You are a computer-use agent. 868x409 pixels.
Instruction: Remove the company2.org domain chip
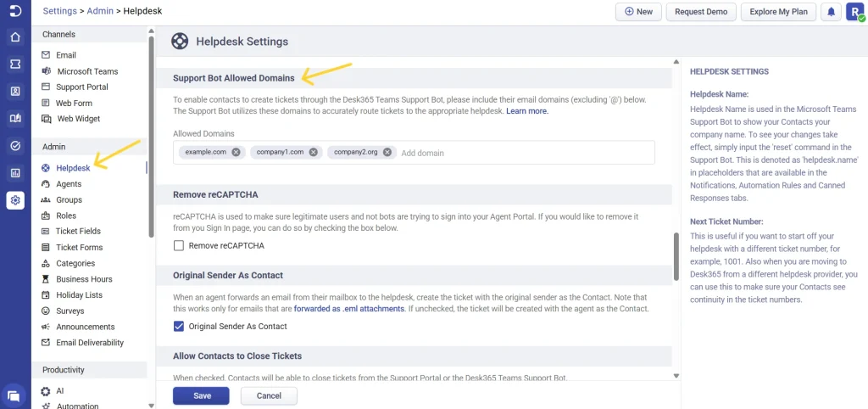[x=387, y=153]
